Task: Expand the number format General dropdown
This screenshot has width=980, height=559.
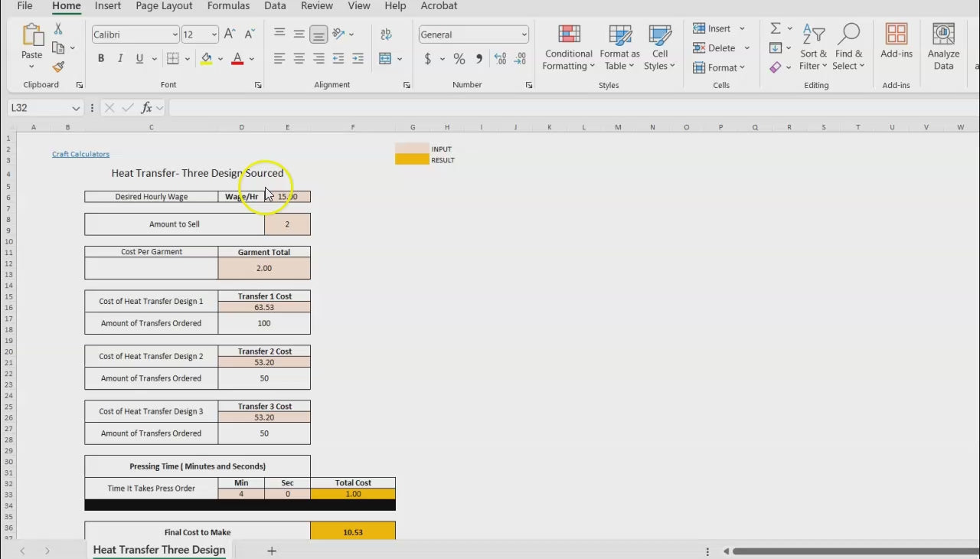Action: click(524, 34)
